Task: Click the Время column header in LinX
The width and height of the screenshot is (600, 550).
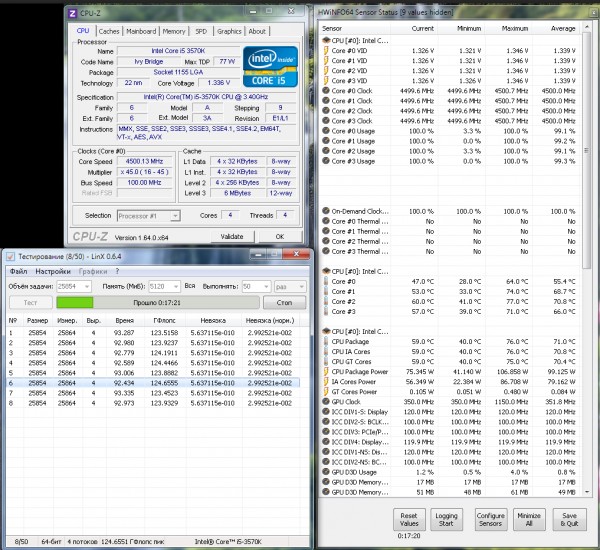Action: (x=125, y=320)
